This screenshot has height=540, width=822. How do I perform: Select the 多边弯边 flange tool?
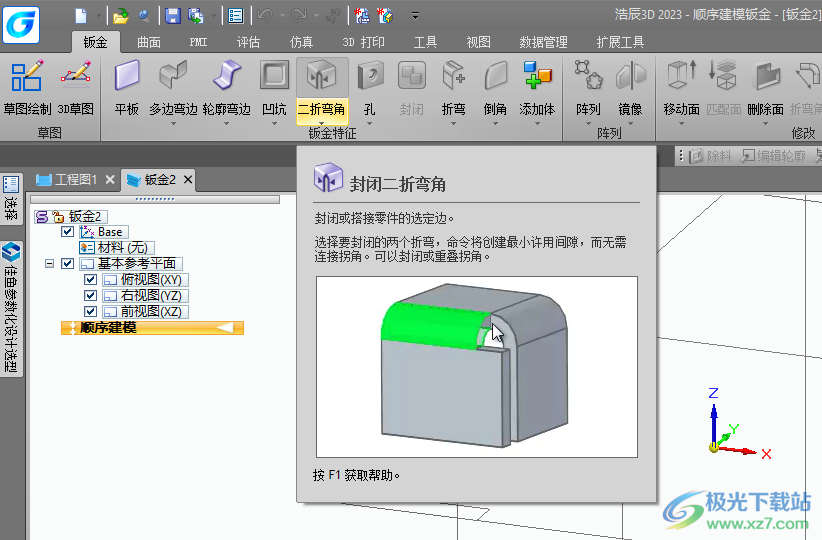tap(174, 88)
